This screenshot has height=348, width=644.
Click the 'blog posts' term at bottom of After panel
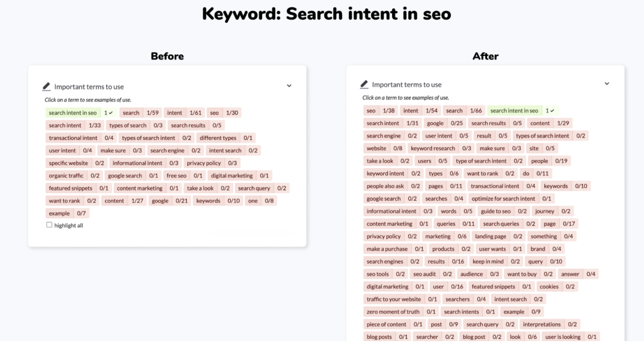378,337
